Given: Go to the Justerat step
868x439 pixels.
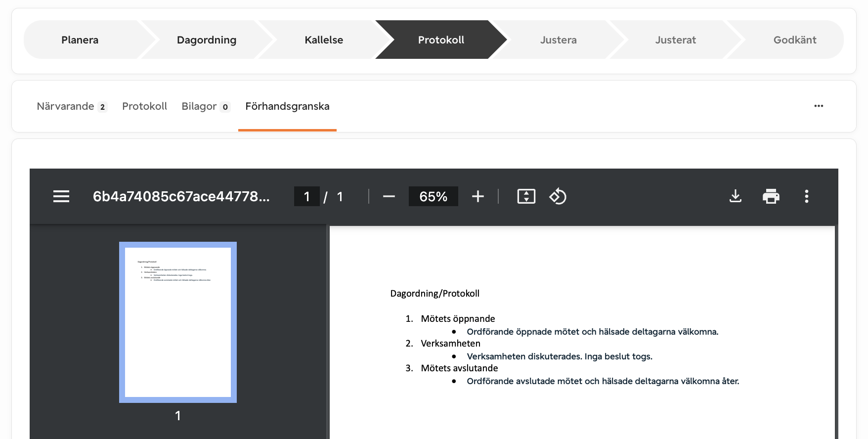Looking at the screenshot, I should click(x=676, y=40).
